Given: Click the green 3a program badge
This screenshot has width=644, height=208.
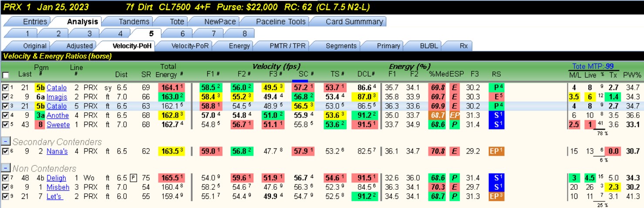Looking at the screenshot, I should pos(40,116).
